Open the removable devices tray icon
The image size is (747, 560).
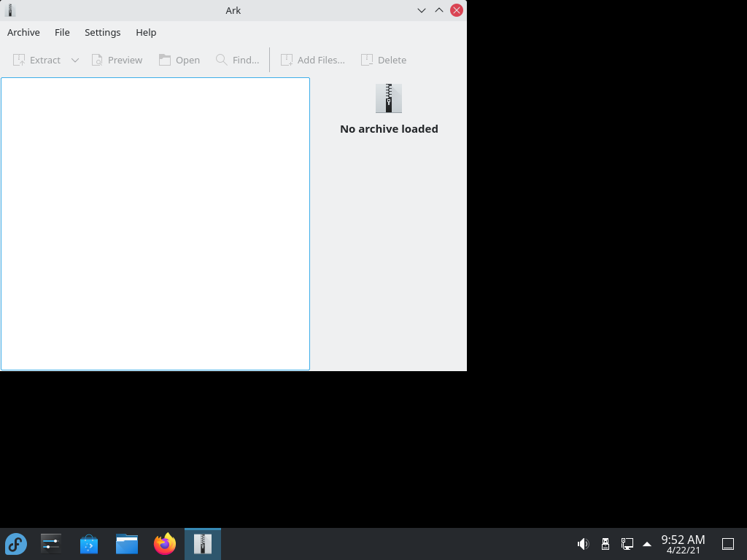(x=605, y=544)
